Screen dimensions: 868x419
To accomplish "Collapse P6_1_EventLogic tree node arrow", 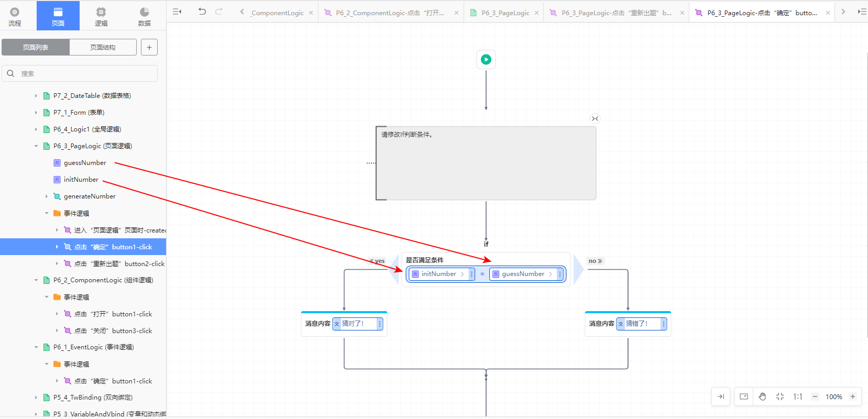I will [36, 347].
